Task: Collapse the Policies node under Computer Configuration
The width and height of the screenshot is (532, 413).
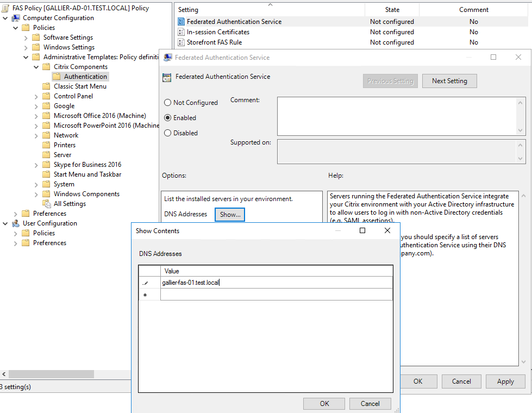Action: pyautogui.click(x=15, y=28)
